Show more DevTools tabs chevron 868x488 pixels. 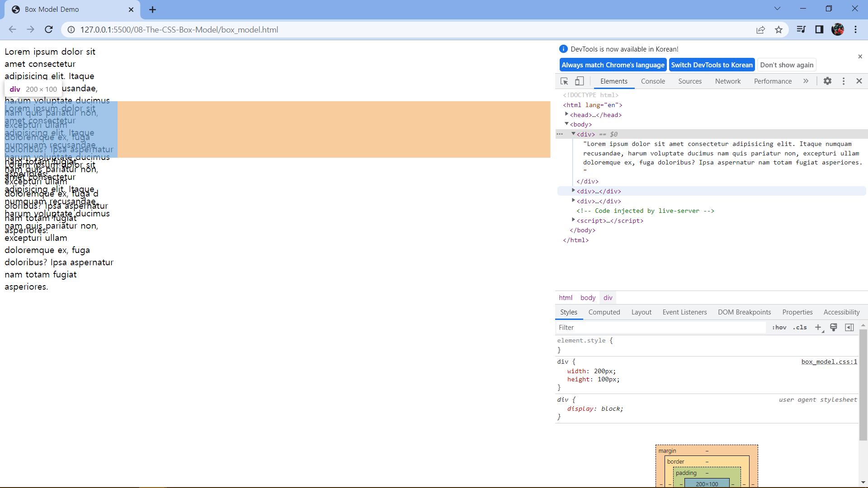[806, 81]
